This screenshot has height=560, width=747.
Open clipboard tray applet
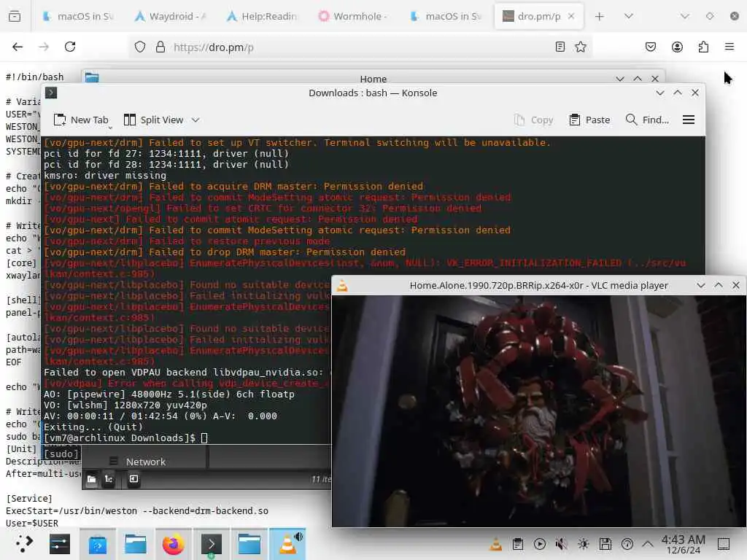pos(518,544)
